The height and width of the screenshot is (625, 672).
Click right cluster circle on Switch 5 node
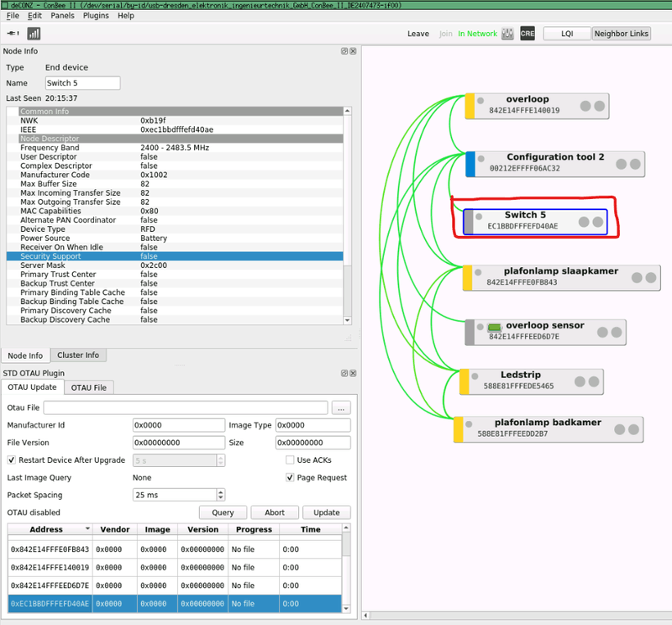click(597, 222)
